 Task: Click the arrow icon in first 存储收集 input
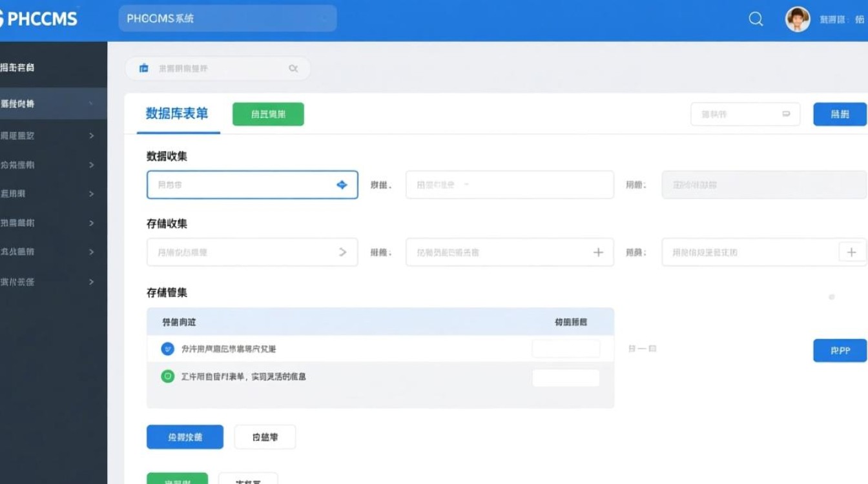point(343,252)
